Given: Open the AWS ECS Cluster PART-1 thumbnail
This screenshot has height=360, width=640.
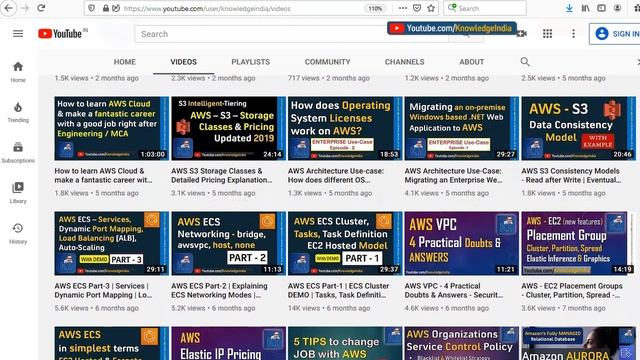Looking at the screenshot, I should pos(345,243).
